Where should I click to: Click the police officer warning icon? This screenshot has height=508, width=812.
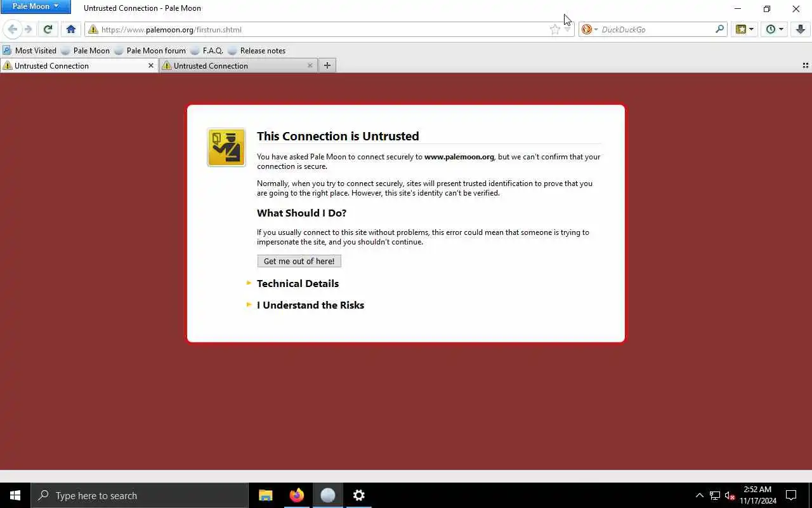pyautogui.click(x=226, y=147)
